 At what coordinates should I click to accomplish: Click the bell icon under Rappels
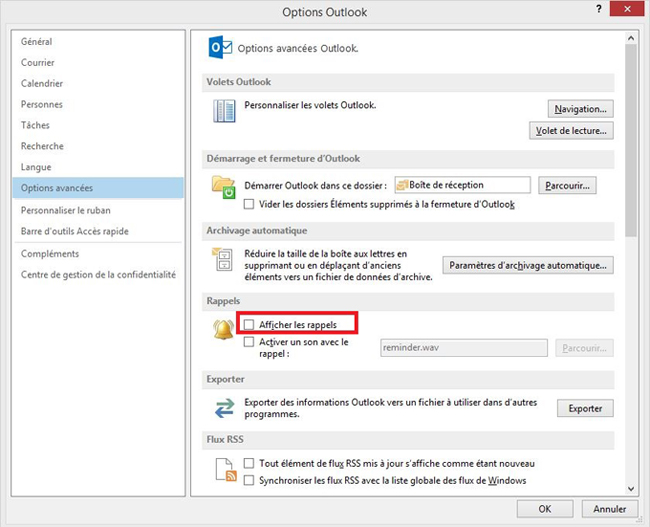coord(223,330)
